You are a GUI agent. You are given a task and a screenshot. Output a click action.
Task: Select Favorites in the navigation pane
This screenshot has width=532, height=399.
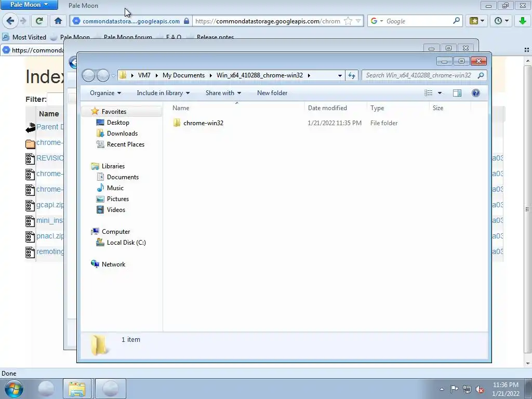click(114, 112)
